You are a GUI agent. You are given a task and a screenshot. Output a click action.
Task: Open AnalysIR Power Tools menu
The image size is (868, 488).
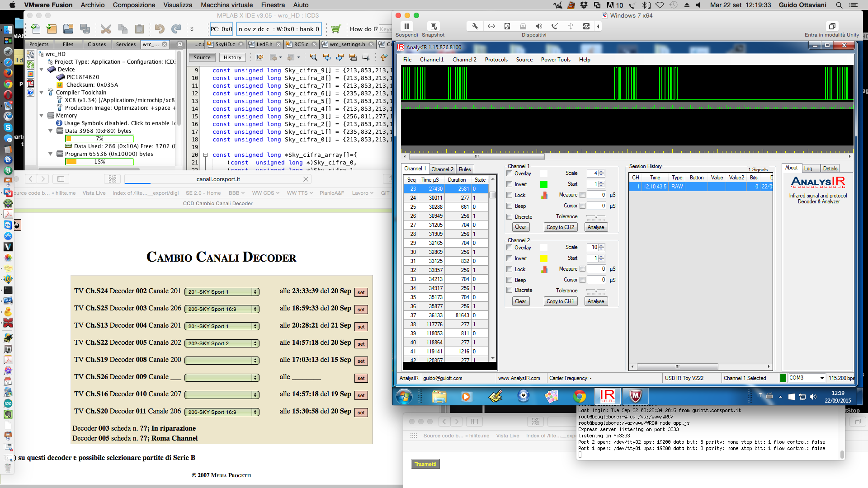556,60
